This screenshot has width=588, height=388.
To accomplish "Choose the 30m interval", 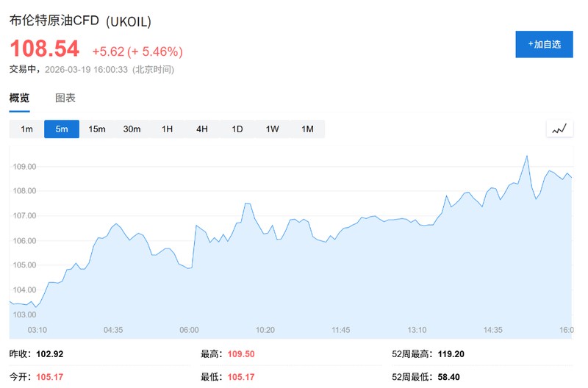I will (132, 129).
